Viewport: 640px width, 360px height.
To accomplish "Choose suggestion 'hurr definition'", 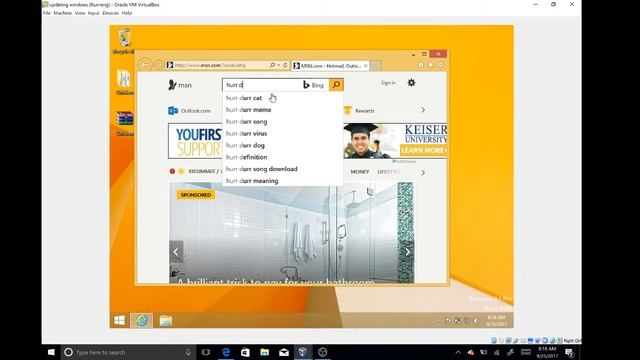I will point(282,157).
